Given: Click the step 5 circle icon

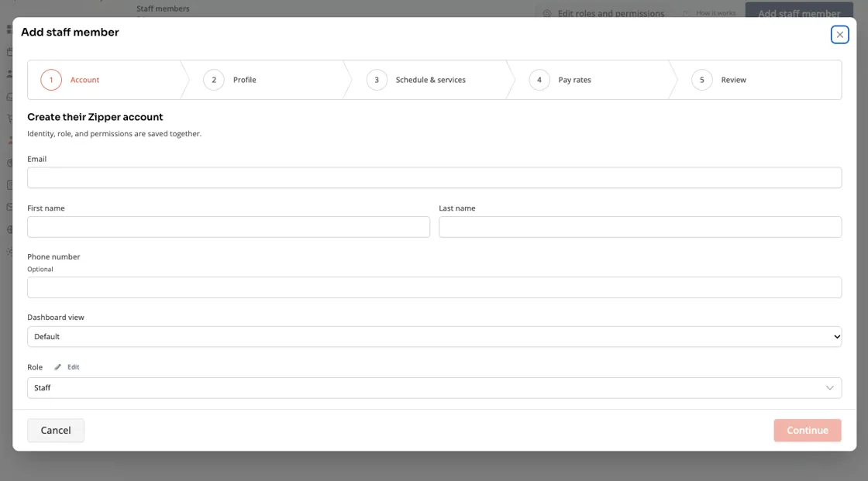Looking at the screenshot, I should click(702, 80).
